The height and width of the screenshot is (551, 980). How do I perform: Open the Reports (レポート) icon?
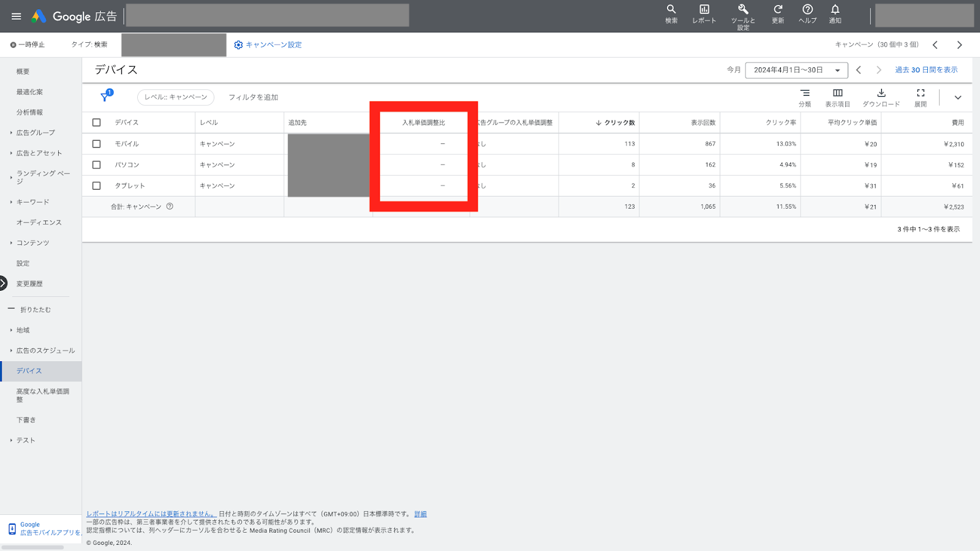point(704,14)
